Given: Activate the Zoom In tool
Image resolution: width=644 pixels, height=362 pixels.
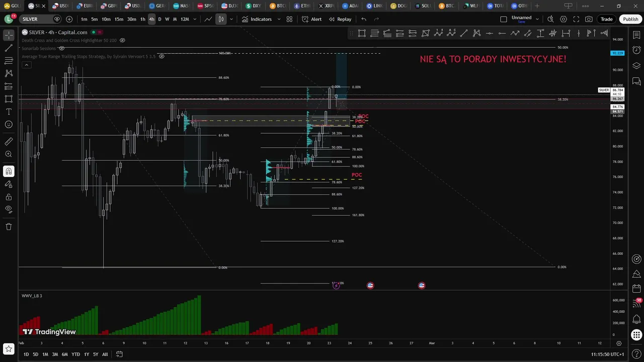Looking at the screenshot, I should pyautogui.click(x=9, y=154).
